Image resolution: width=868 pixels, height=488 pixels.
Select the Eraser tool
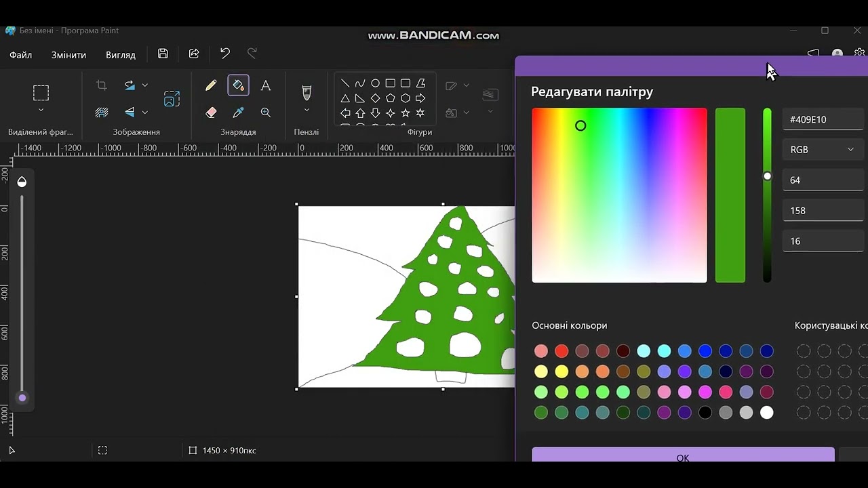(211, 113)
